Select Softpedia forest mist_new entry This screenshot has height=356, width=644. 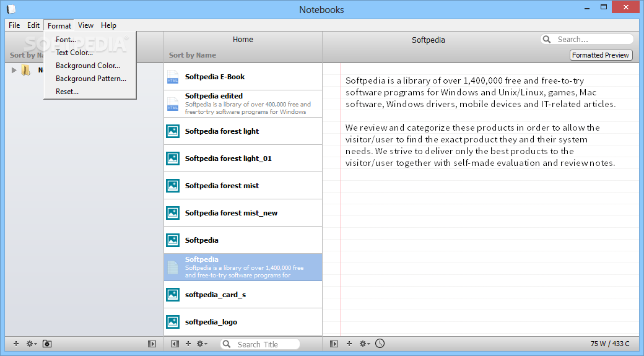[x=243, y=213]
